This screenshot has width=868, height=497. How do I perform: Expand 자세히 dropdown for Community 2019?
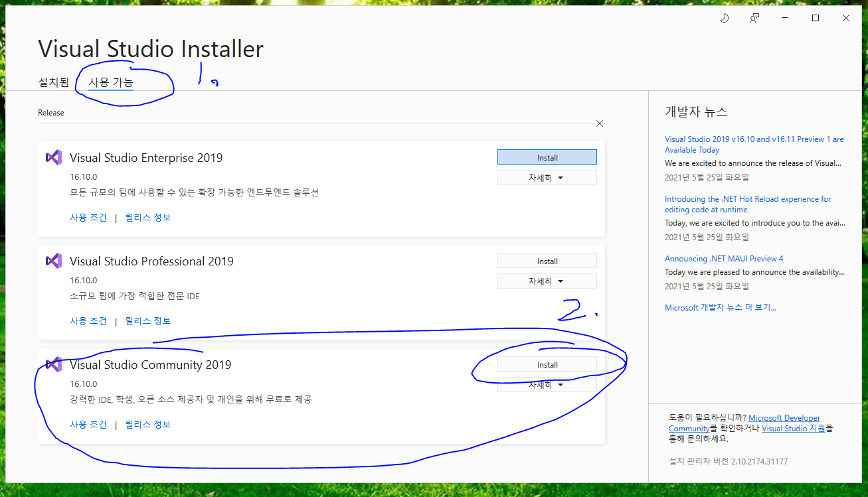(547, 385)
